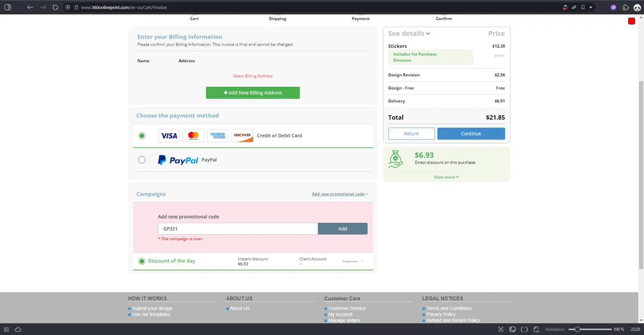Expand the See details dropdown
644x335 pixels.
pos(409,33)
